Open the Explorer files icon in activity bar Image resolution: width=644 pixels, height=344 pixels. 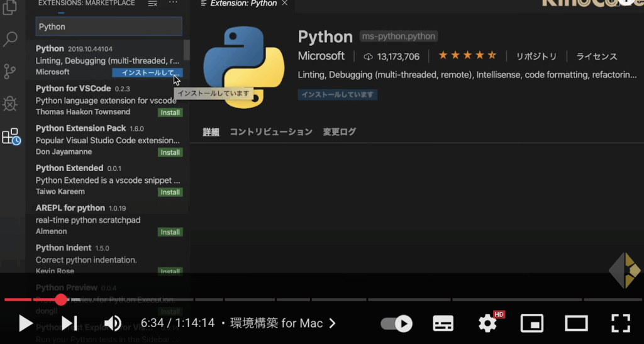(10, 7)
